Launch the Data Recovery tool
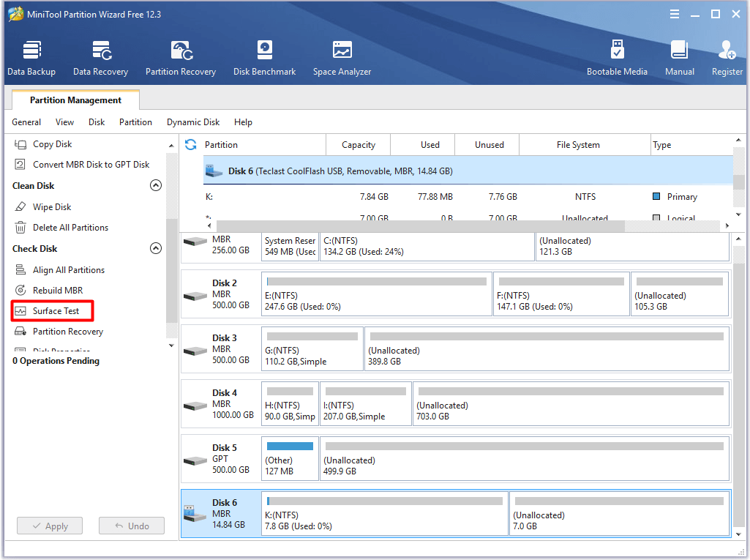This screenshot has width=750, height=560. [x=100, y=58]
